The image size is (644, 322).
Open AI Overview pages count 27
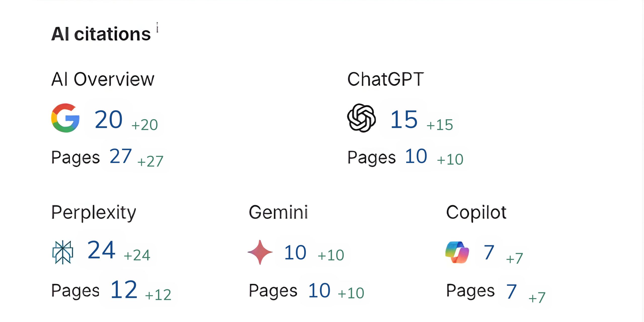[121, 156]
